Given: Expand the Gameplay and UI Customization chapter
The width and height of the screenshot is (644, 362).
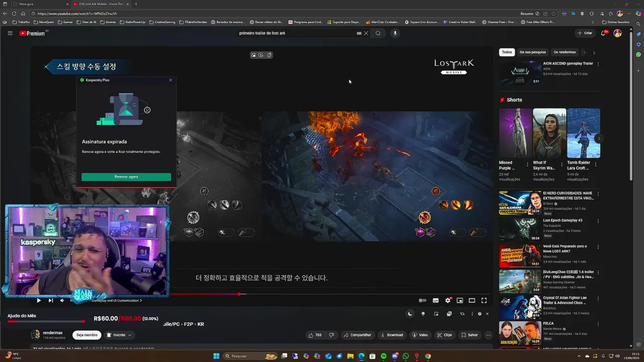Looking at the screenshot, I should point(116,301).
